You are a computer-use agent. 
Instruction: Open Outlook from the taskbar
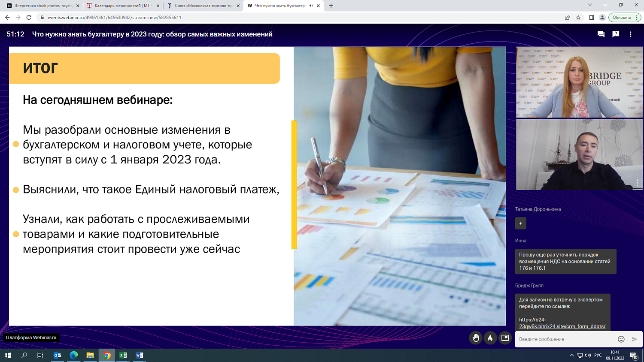coord(57,355)
